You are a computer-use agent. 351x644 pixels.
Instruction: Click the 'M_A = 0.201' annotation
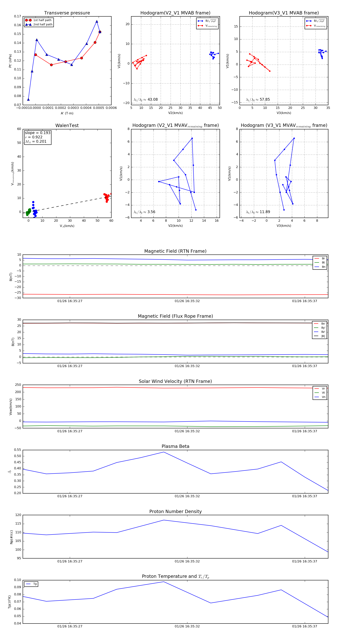36,141
